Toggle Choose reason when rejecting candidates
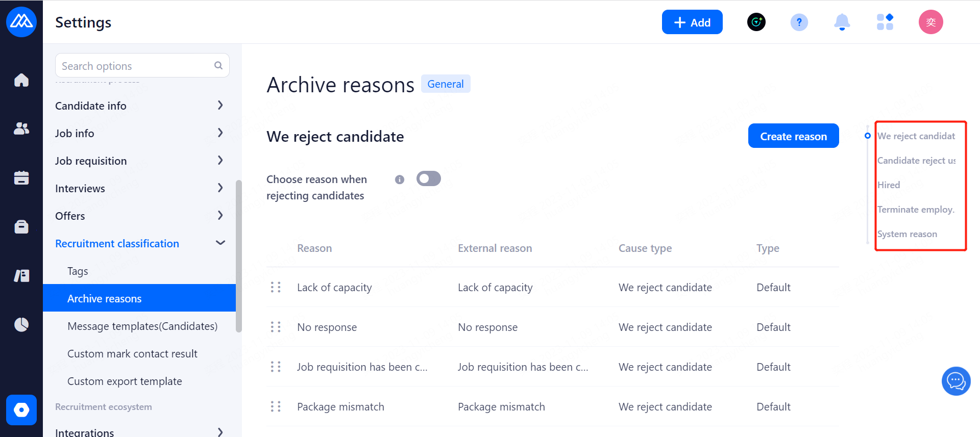980x437 pixels. (x=428, y=178)
